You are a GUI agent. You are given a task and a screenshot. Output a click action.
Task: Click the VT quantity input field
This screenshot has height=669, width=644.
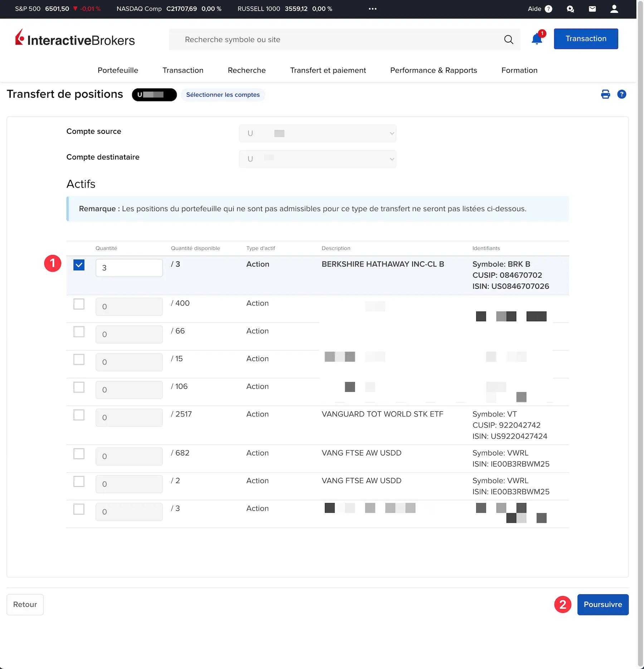[x=129, y=417]
